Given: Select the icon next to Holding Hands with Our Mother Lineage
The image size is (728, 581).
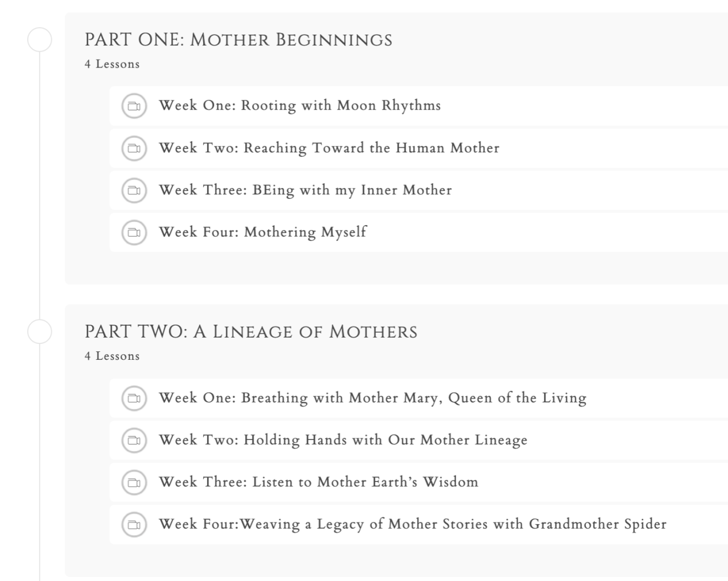Looking at the screenshot, I should (134, 440).
